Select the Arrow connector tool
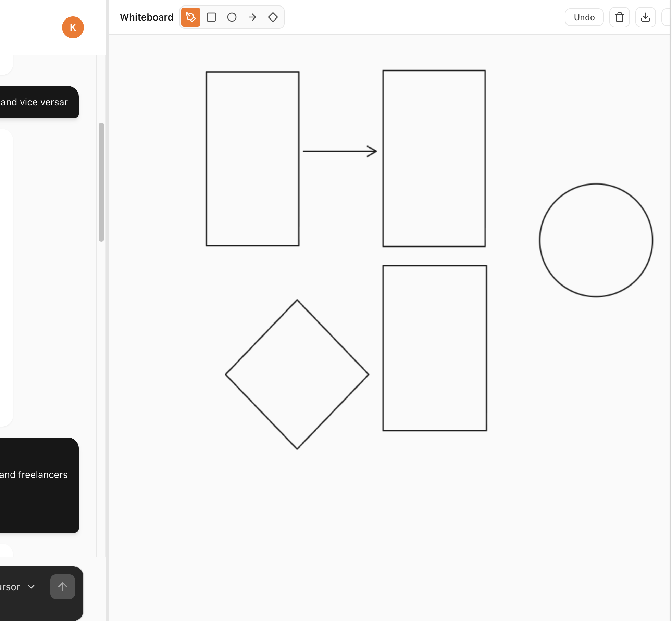672x621 pixels. coord(252,17)
